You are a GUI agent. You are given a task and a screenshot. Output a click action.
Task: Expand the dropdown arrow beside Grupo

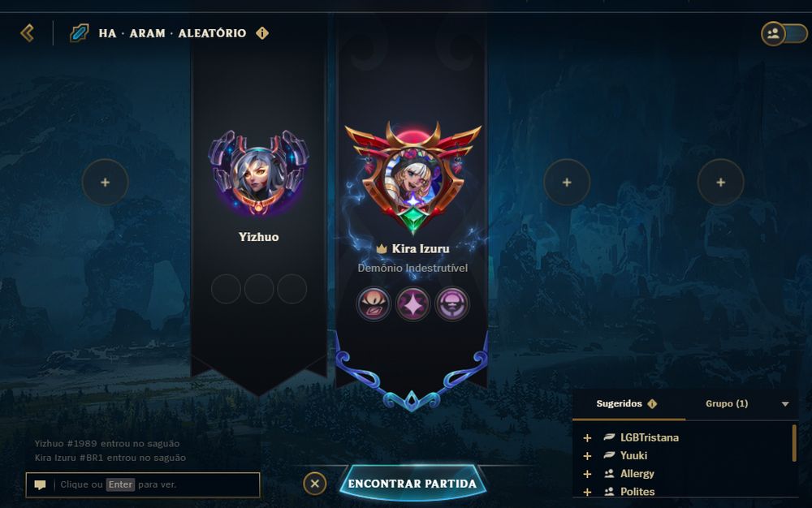tap(785, 404)
